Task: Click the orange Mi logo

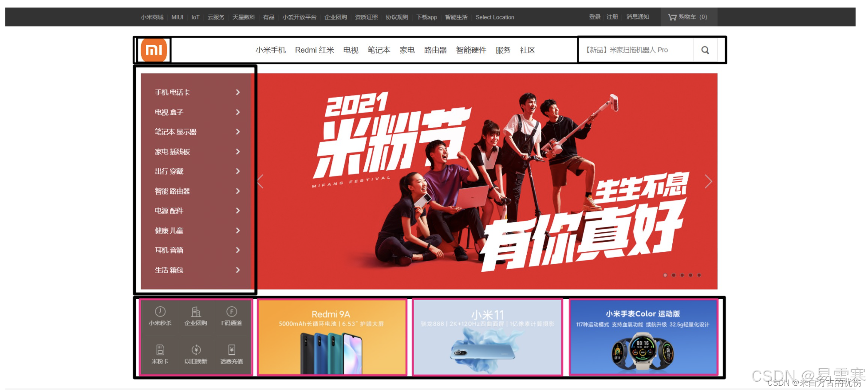Action: [154, 50]
